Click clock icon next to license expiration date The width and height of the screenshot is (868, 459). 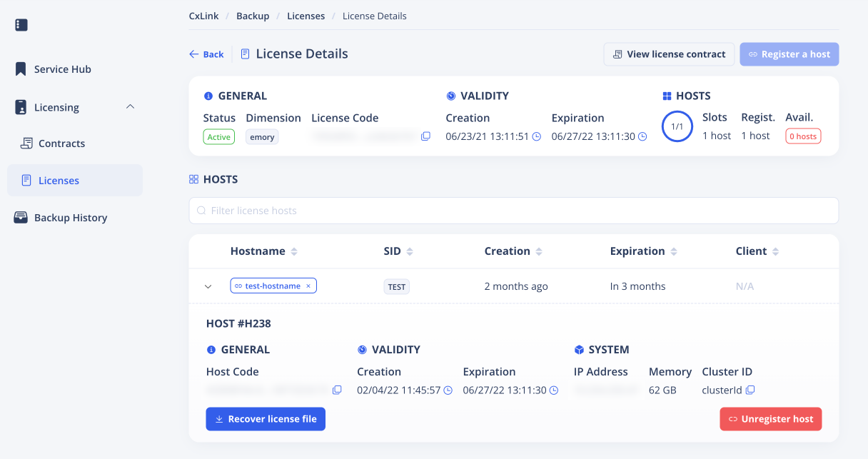point(642,136)
